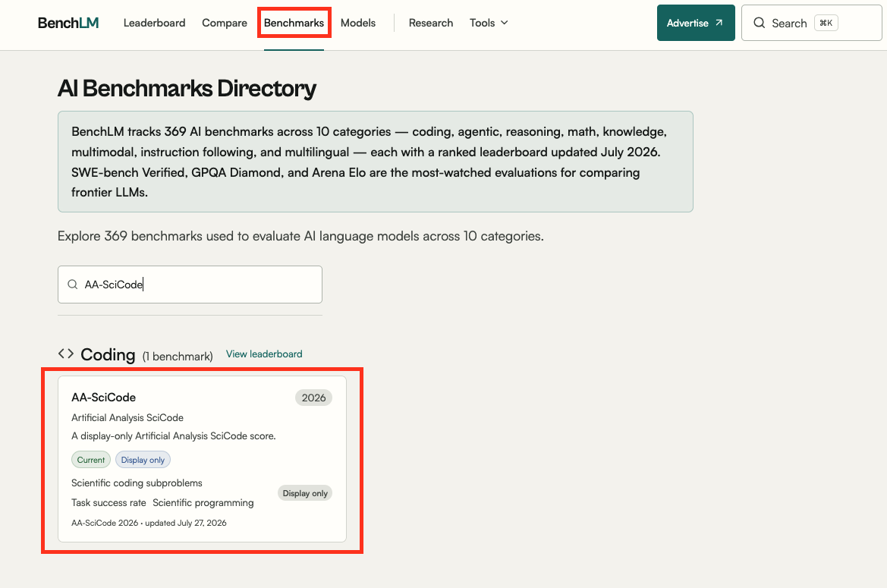Select the Benchmarks nav tab
This screenshot has height=588, width=887.
[x=294, y=23]
